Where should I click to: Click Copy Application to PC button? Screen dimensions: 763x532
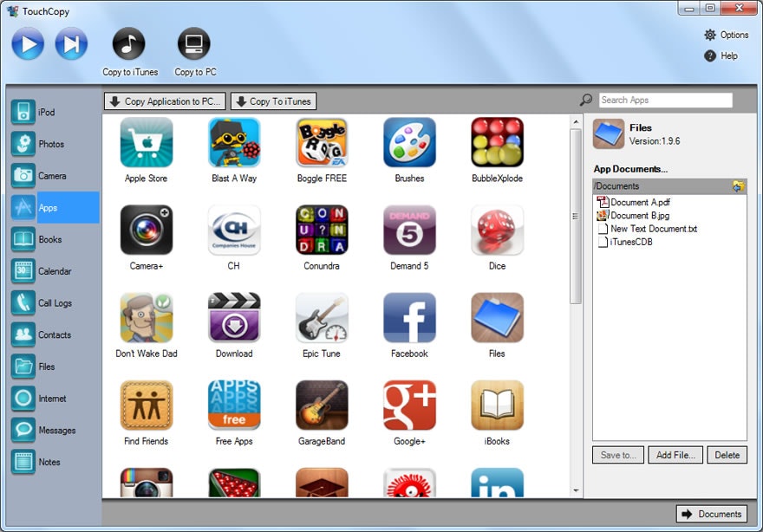tap(165, 101)
